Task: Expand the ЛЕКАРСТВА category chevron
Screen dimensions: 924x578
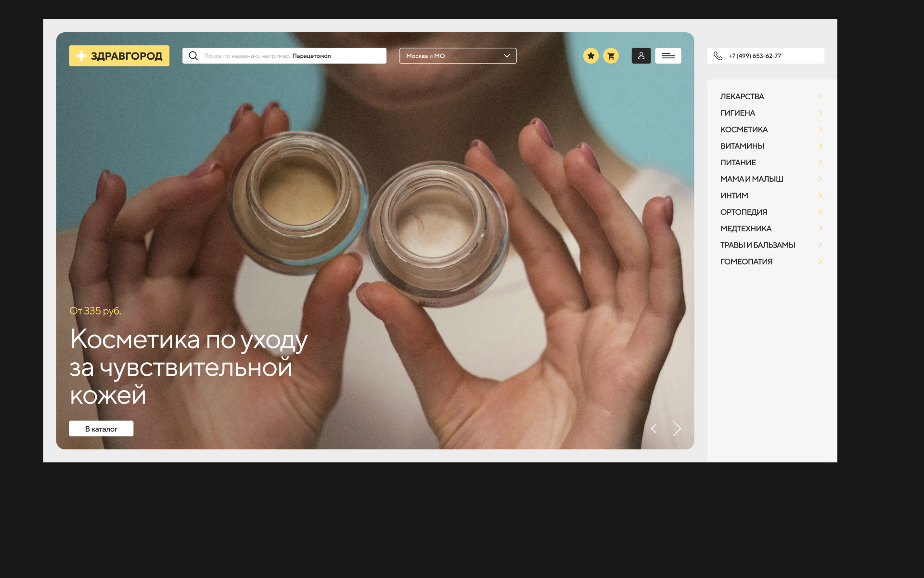Action: 821,96
